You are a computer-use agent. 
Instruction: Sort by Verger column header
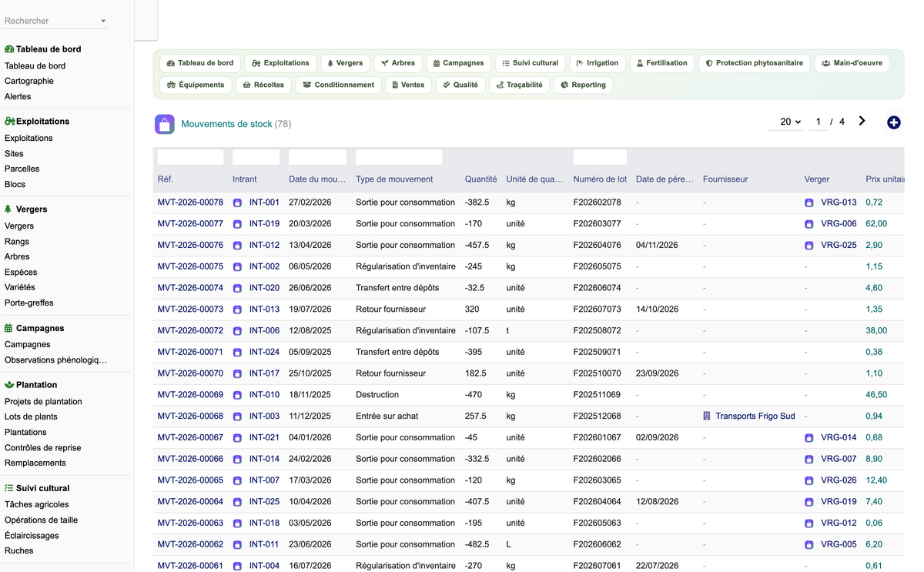817,179
